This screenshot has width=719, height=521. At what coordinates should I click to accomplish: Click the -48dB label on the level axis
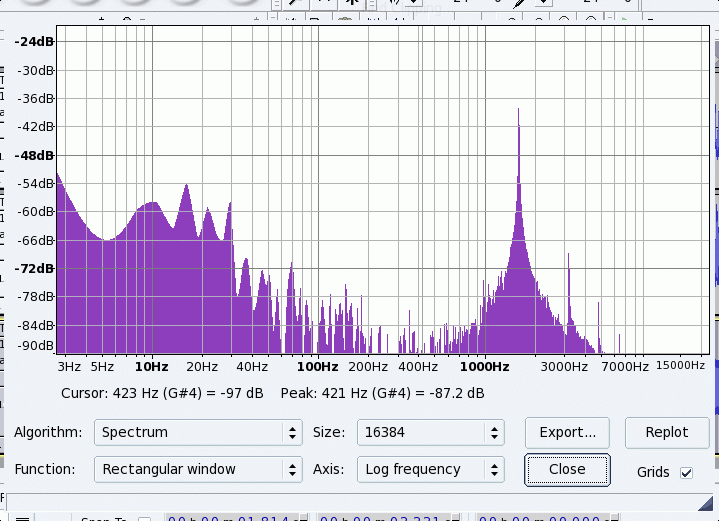click(x=35, y=155)
